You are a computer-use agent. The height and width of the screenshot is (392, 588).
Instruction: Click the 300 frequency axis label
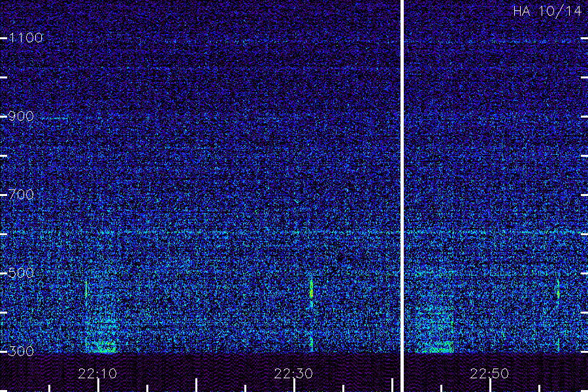pyautogui.click(x=21, y=351)
